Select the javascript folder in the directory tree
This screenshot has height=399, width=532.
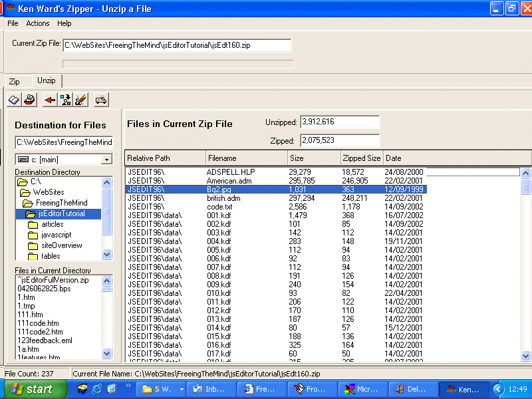tap(56, 234)
